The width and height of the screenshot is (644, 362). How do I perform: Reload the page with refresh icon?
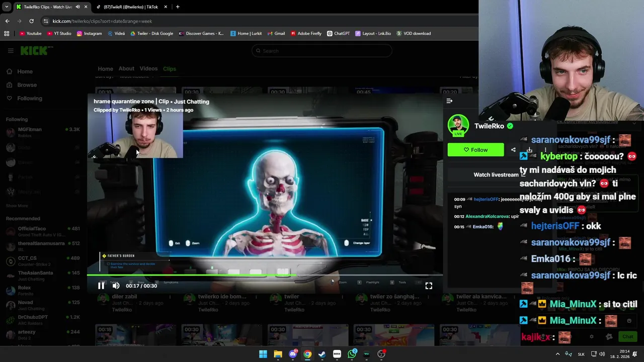[x=31, y=21]
